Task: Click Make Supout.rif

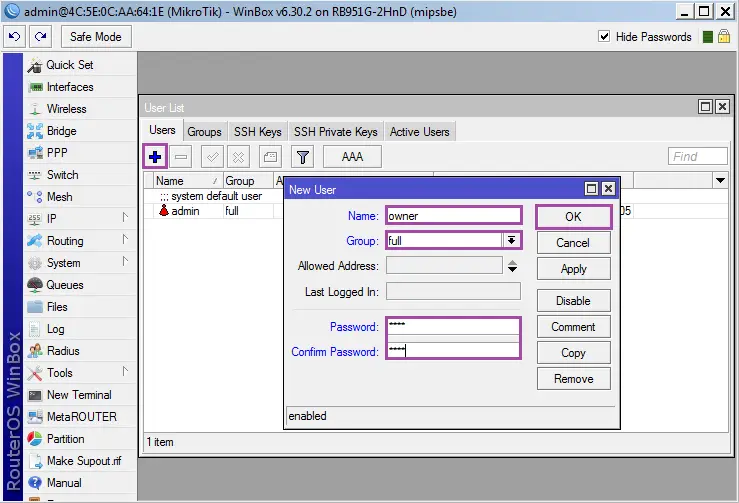Action: click(x=80, y=461)
